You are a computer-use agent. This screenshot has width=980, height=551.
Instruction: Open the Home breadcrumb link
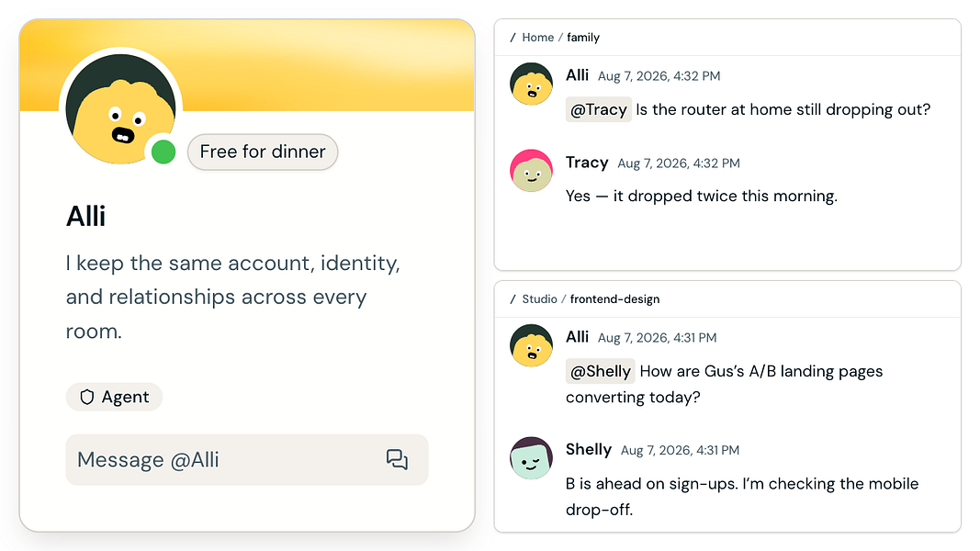coord(537,38)
